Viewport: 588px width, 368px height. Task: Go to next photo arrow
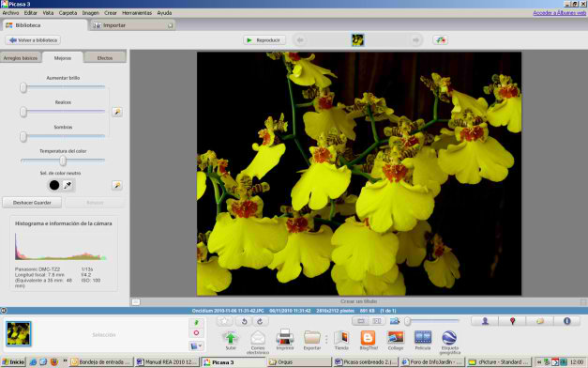click(x=415, y=39)
